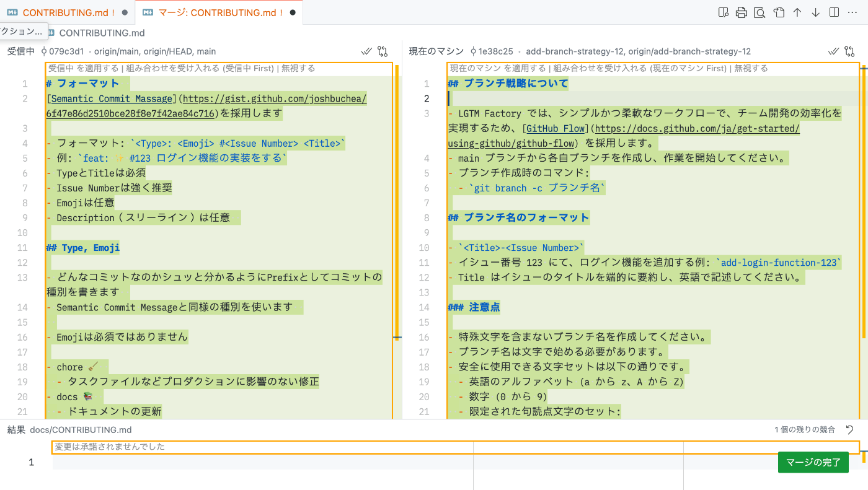Click 受信中 pane title

21,51
